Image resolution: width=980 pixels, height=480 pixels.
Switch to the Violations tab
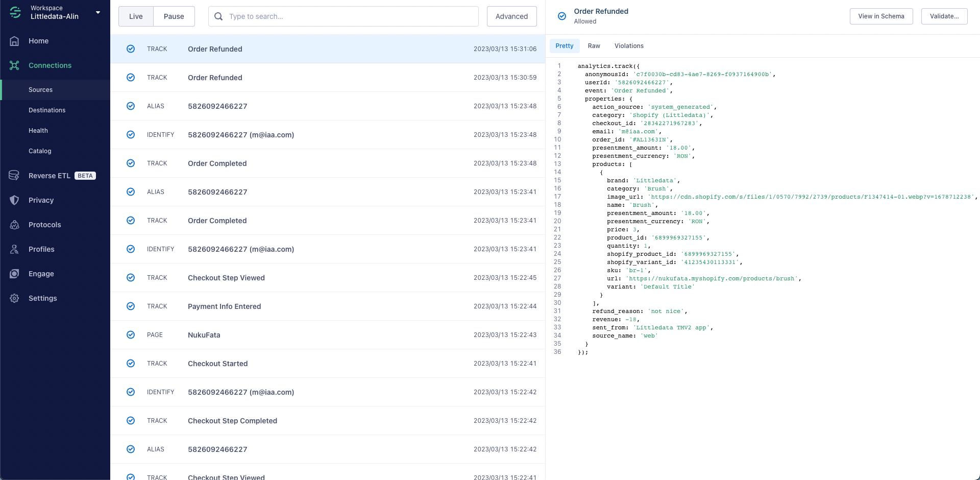(x=629, y=46)
